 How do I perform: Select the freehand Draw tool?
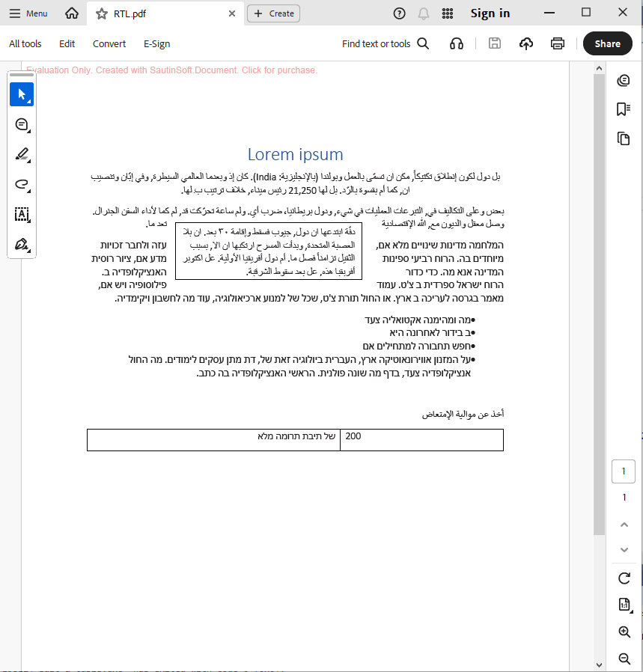pyautogui.click(x=22, y=185)
